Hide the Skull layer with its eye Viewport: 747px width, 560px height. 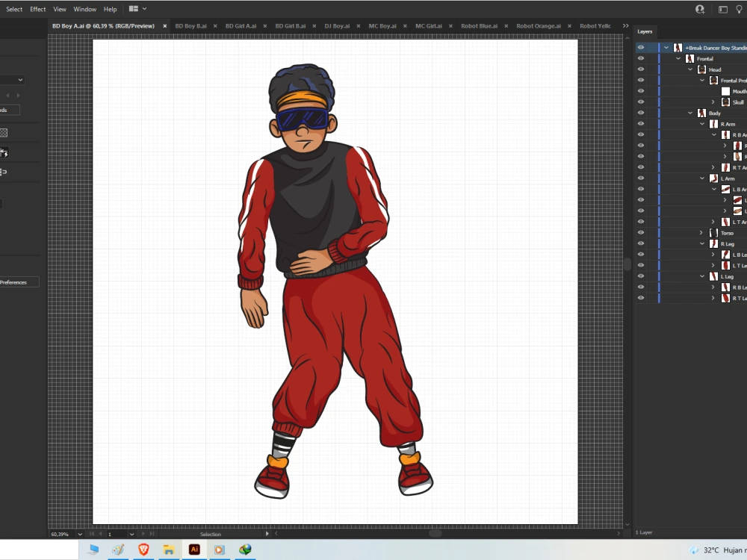[641, 102]
